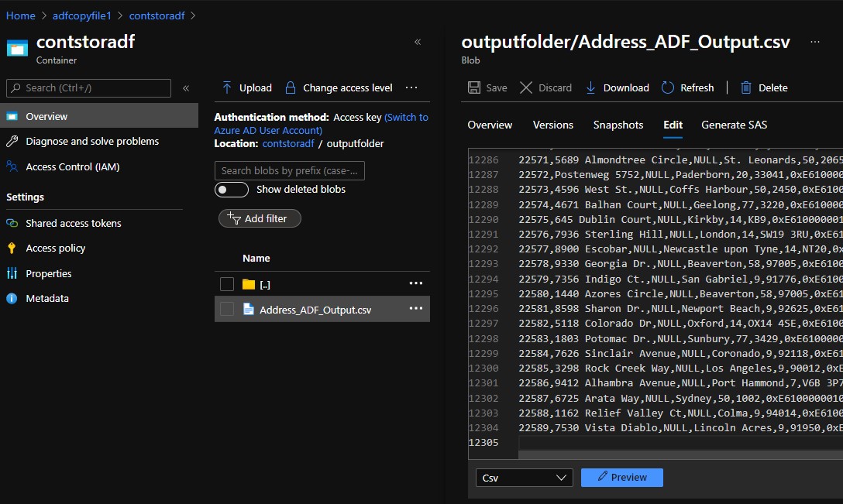
Task: Open the Generate SAS tab
Action: pyautogui.click(x=735, y=125)
